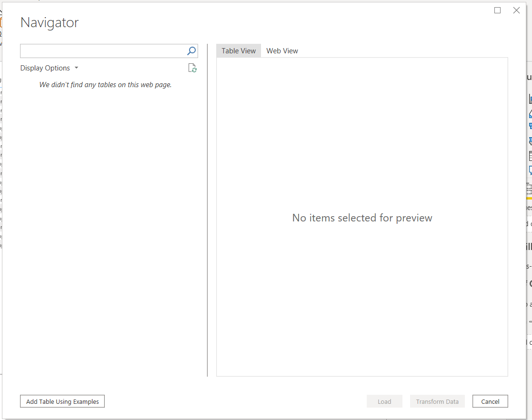Screen dimensions: 532x420
Task: Close the Navigator dialog window
Action: pyautogui.click(x=516, y=10)
